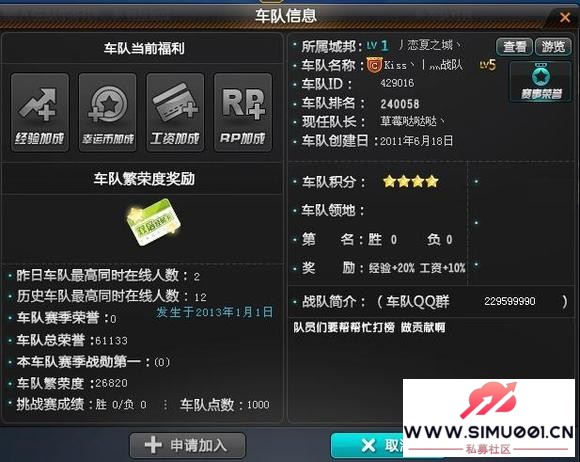This screenshot has width=580, height=462.
Task: Click the 车队当前福利 section header
Action: (144, 48)
